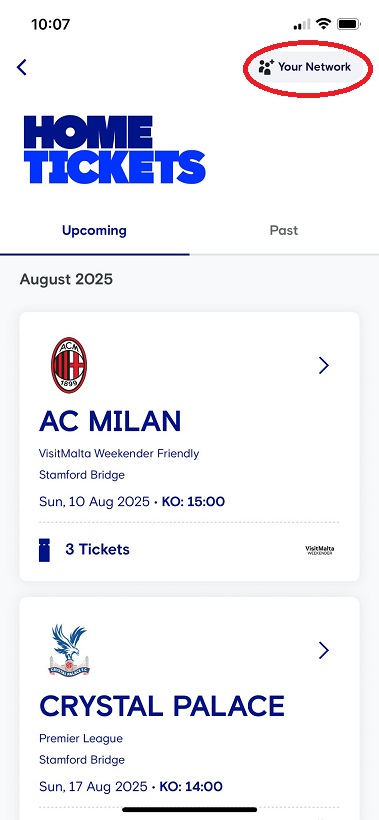Screen dimensions: 379x820
Task: Open the CRYSTAL PALACE match title
Action: (162, 707)
